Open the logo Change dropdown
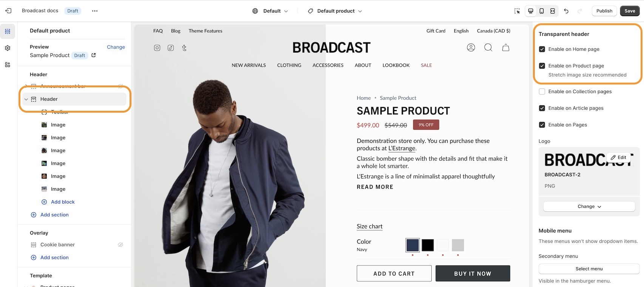The height and width of the screenshot is (287, 644). (589, 206)
